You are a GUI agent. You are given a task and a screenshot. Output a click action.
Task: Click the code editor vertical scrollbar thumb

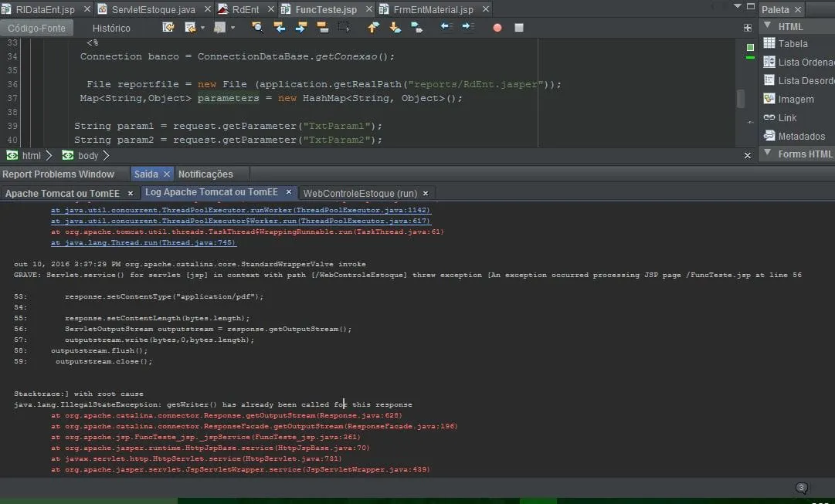[741, 98]
